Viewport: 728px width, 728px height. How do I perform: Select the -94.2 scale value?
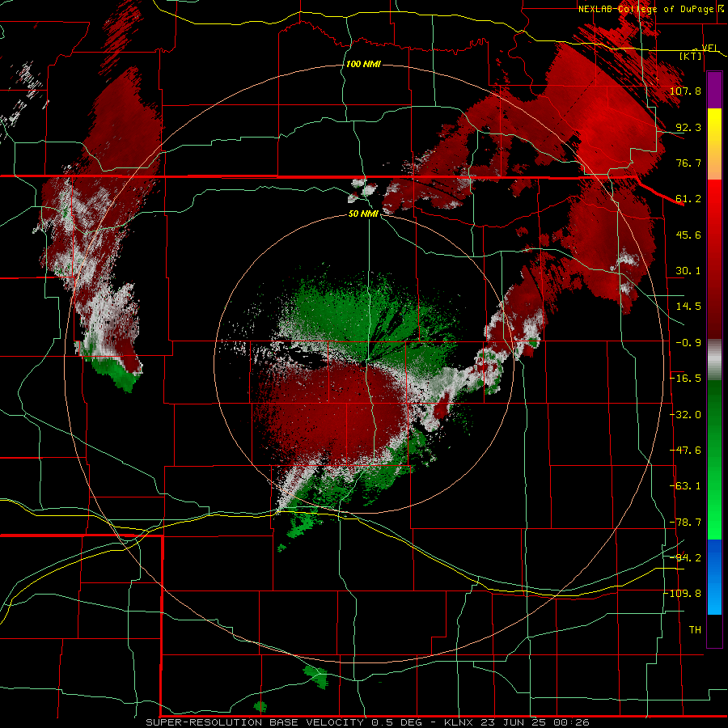coord(685,557)
